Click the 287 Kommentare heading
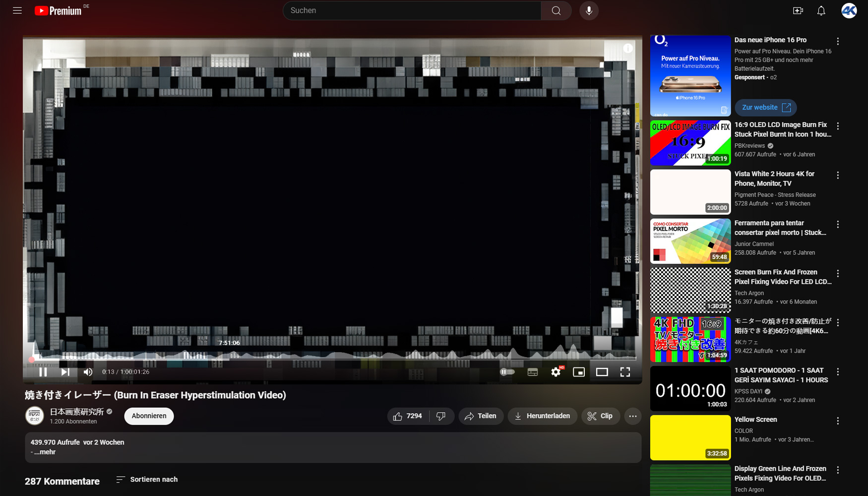This screenshot has height=496, width=868. 62,481
